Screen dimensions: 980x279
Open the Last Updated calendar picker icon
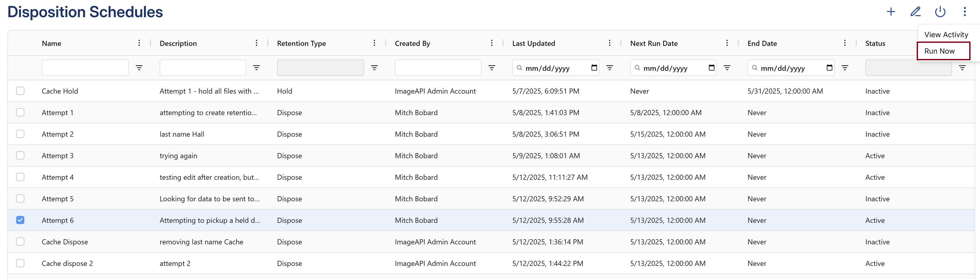594,68
